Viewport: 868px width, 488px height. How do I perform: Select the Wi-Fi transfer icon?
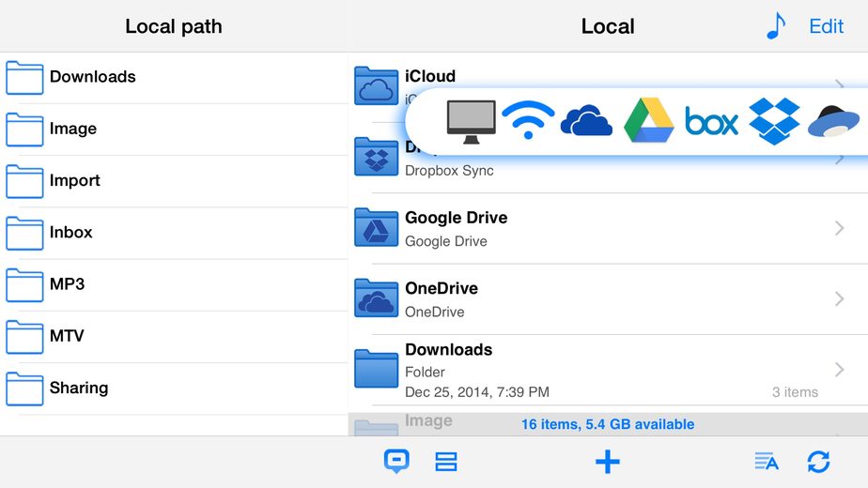pos(528,120)
